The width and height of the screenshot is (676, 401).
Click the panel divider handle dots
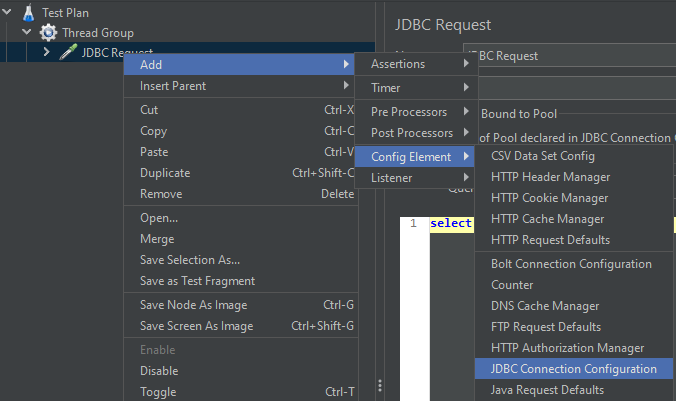point(379,385)
